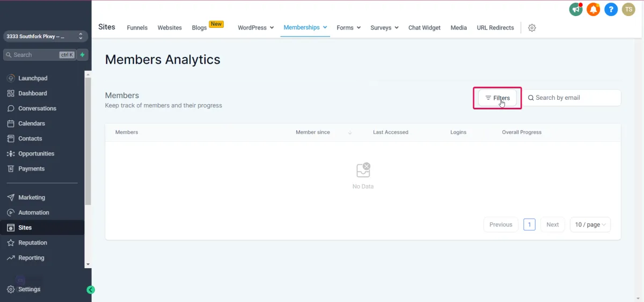This screenshot has width=644, height=302.
Task: Open the Sites settings gear icon
Action: point(532,28)
